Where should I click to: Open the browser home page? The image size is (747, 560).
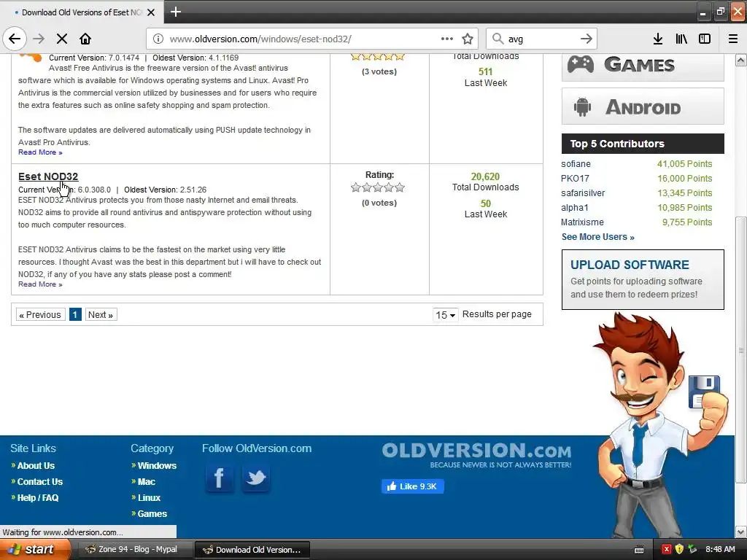coord(85,39)
